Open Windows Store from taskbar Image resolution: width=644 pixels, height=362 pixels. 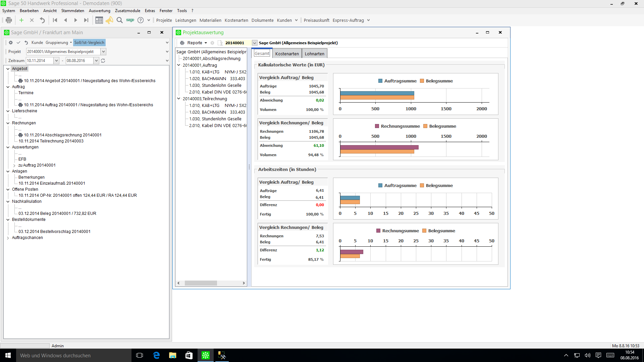(x=189, y=355)
